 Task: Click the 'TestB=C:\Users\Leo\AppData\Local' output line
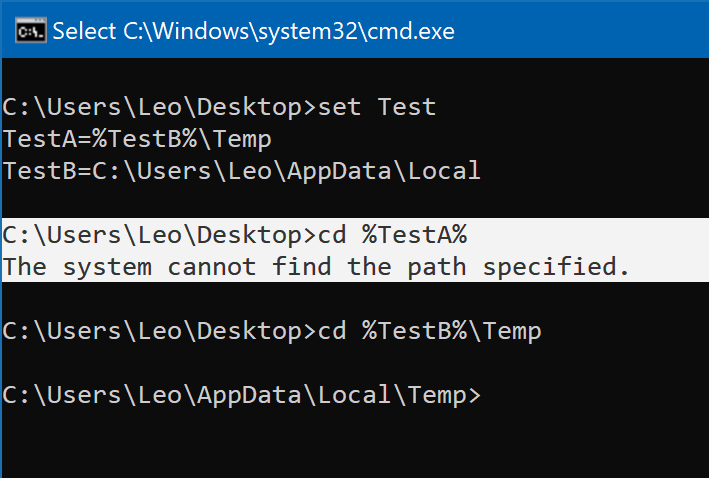pos(241,171)
